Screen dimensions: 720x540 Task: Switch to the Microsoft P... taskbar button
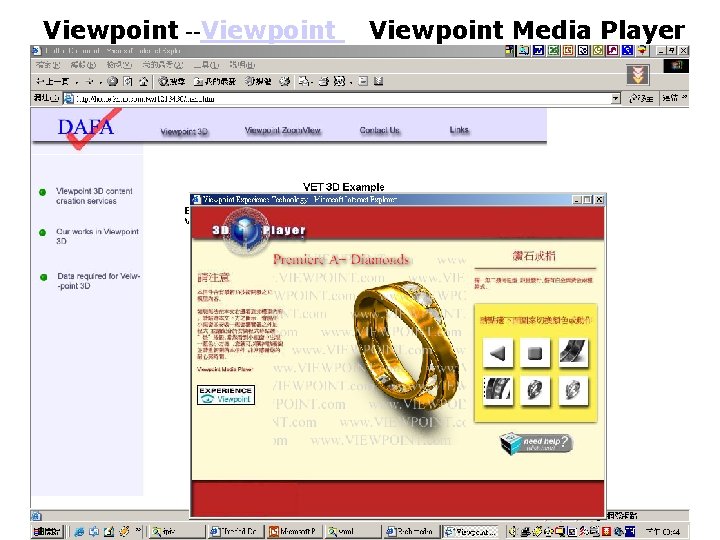pyautogui.click(x=294, y=531)
